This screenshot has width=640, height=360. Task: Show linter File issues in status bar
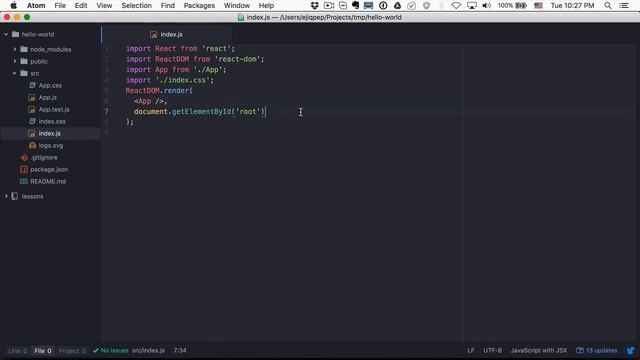pyautogui.click(x=43, y=351)
